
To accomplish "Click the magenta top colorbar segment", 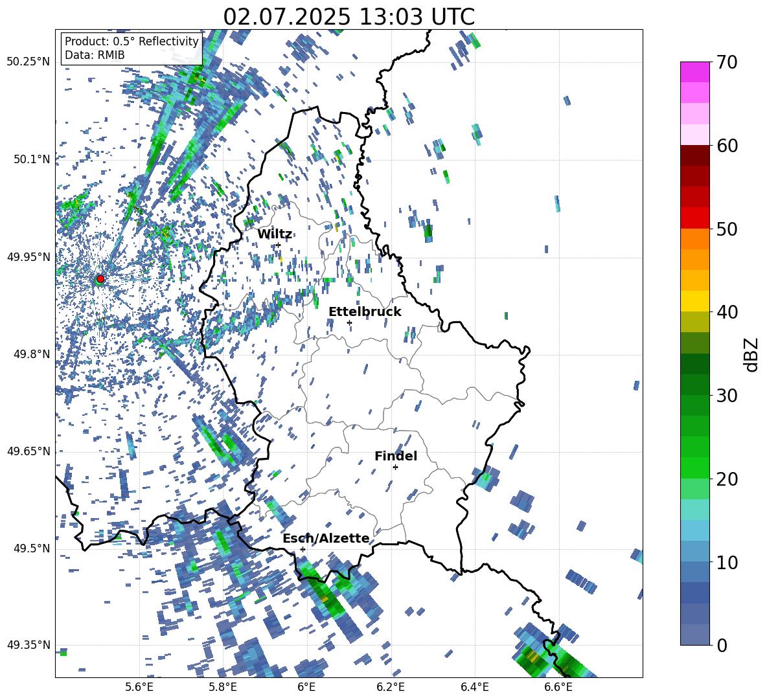I will (x=694, y=72).
